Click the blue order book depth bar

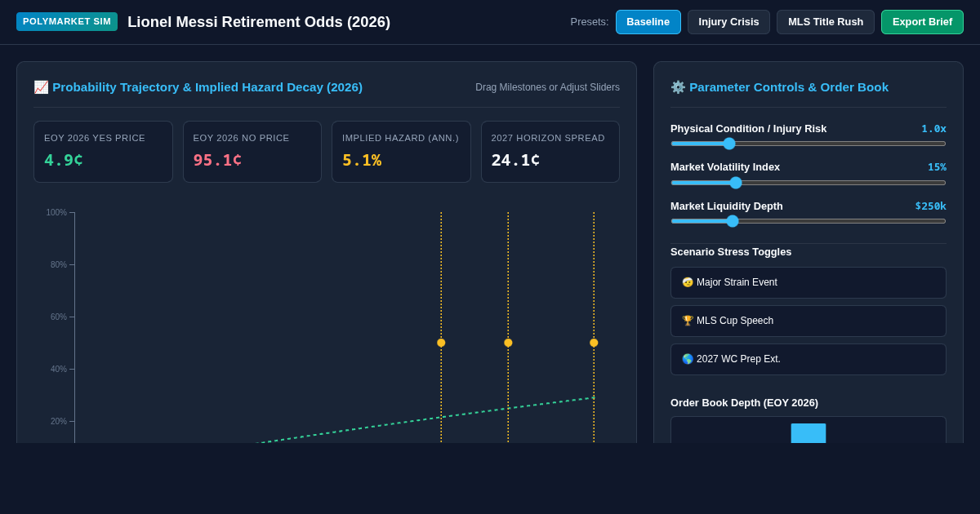click(808, 433)
